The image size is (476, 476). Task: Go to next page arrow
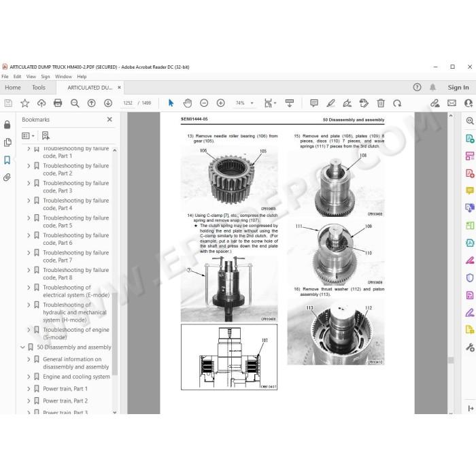click(x=108, y=103)
